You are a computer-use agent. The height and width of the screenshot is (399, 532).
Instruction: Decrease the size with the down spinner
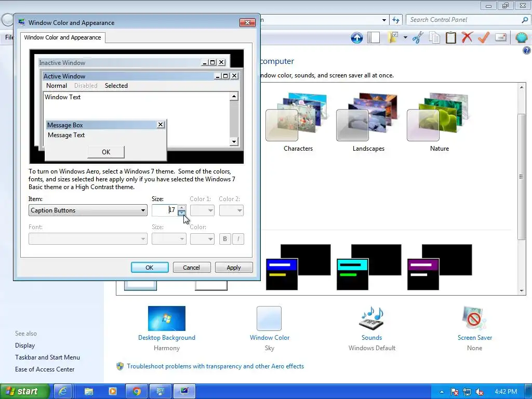click(181, 213)
